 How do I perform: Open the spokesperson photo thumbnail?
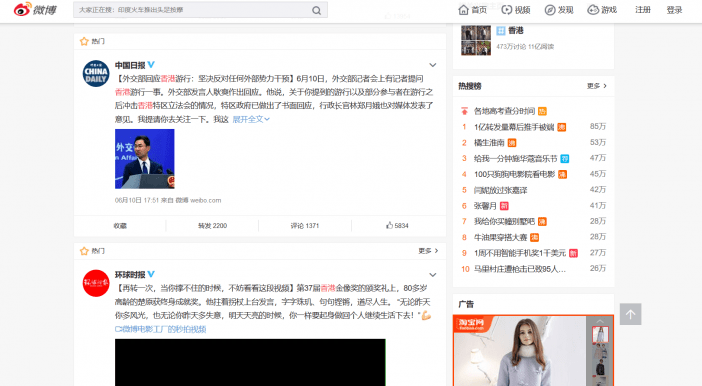tap(145, 159)
